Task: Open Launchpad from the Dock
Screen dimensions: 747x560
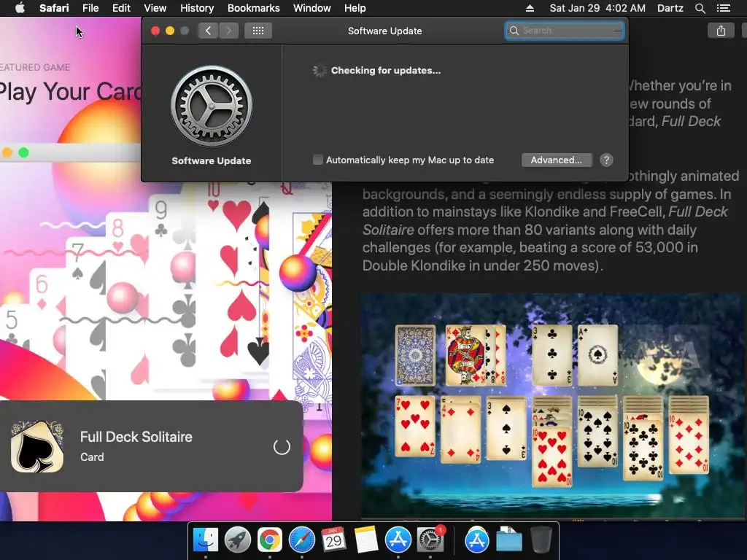Action: pos(238,540)
